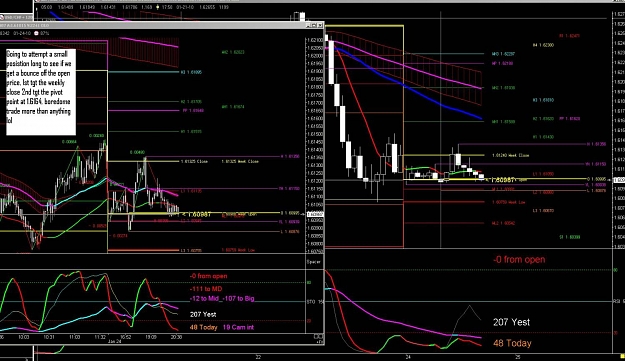Click the yellow 1.60987 price label in front chart
Image resolution: width=625 pixels, height=361 pixels.
coord(197,215)
